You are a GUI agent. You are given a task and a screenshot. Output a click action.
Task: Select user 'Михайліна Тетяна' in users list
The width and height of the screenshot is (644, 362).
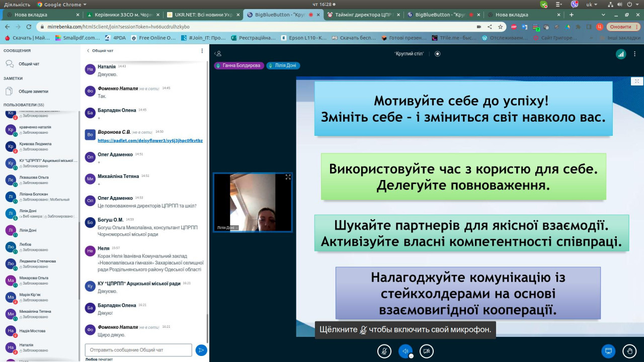(40, 314)
